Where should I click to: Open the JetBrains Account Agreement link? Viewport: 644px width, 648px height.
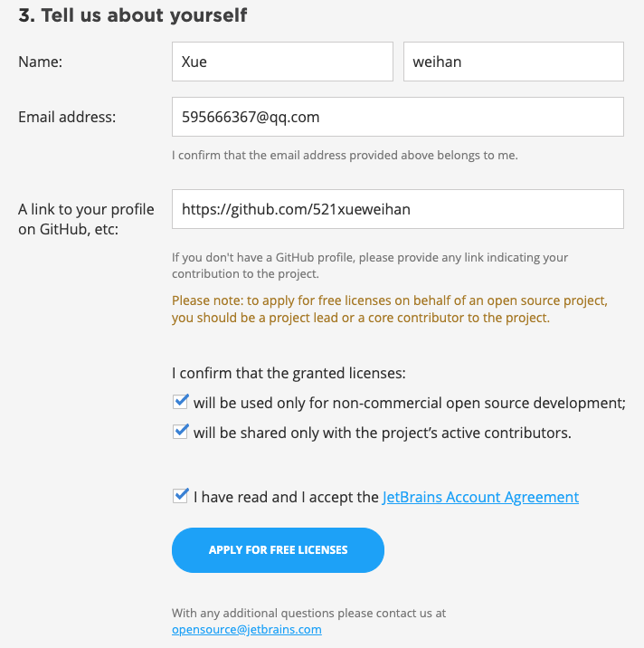click(x=480, y=497)
